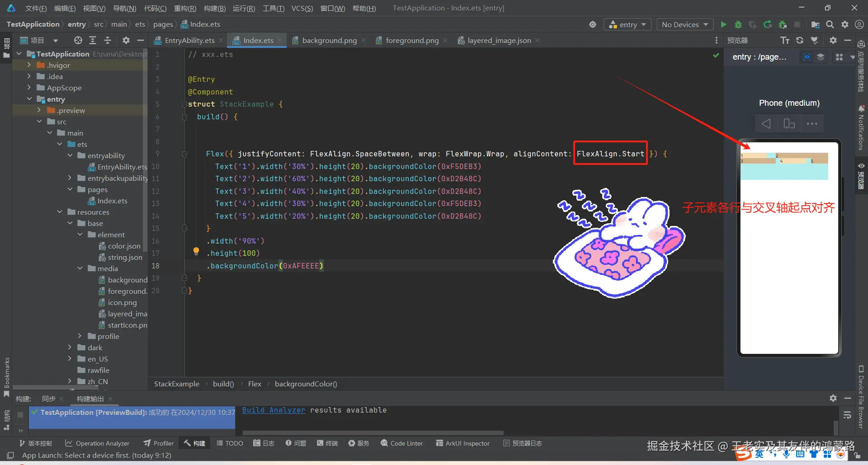Open the editor tabs three-dot menu
Screen dimensions: 868x465
[716, 40]
